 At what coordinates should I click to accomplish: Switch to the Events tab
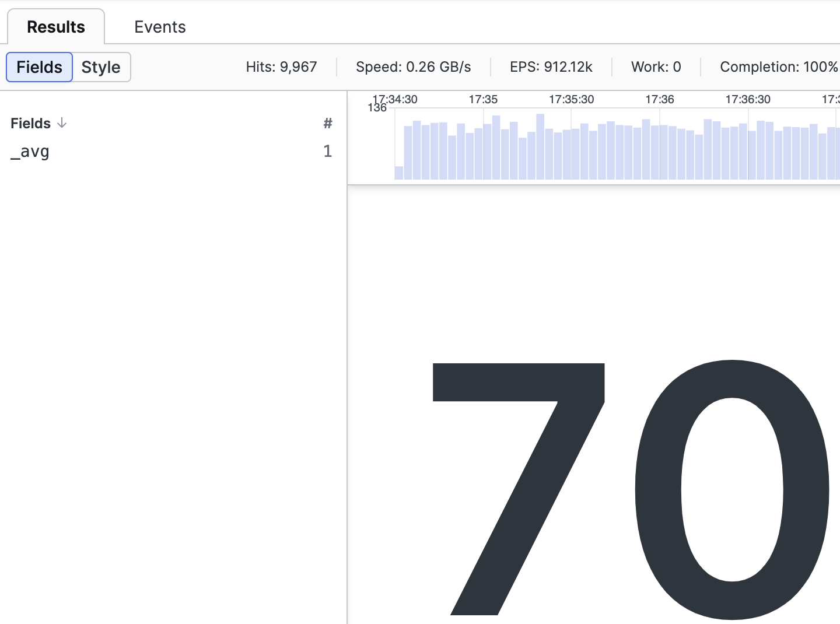(159, 27)
